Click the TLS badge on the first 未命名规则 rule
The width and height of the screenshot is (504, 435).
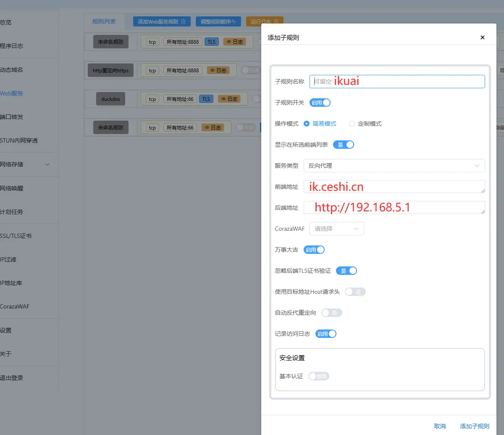tap(211, 42)
